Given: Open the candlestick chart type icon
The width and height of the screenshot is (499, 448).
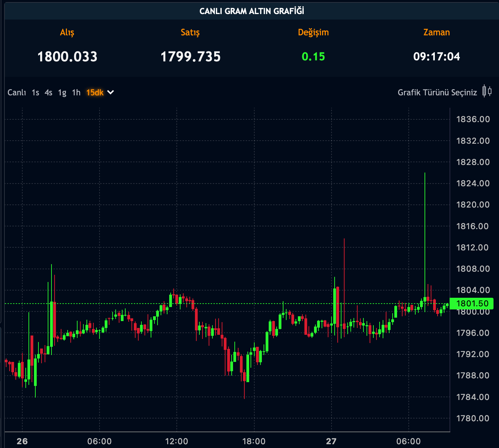Looking at the screenshot, I should [487, 92].
